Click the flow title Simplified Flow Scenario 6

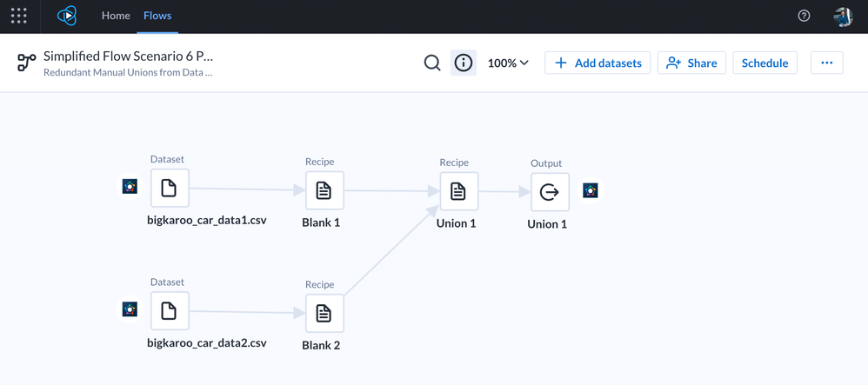(128, 56)
